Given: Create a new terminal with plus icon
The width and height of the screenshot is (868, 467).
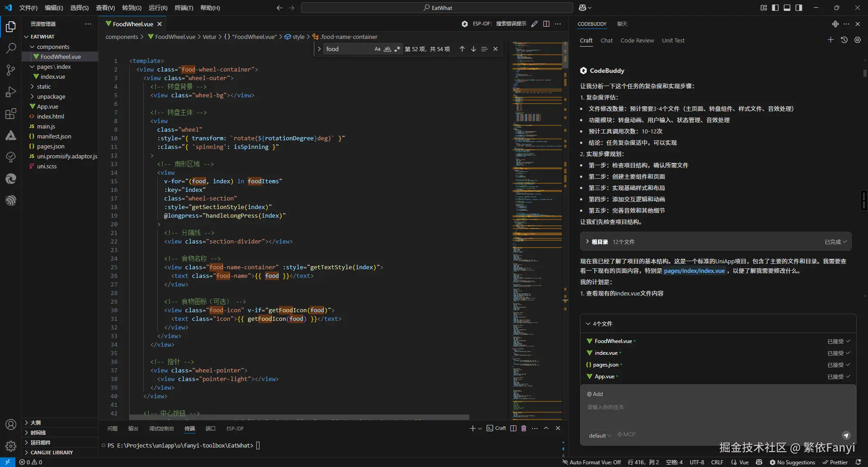Looking at the screenshot, I should point(472,428).
